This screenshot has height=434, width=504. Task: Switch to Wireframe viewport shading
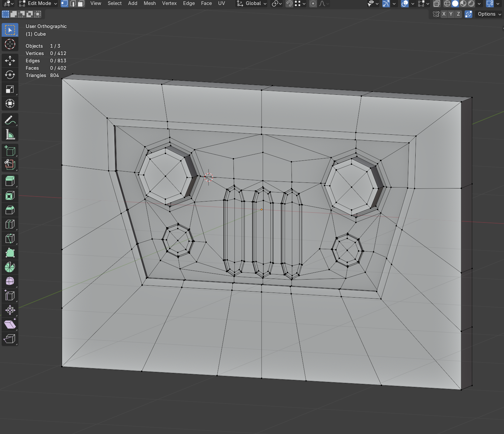[447, 3]
